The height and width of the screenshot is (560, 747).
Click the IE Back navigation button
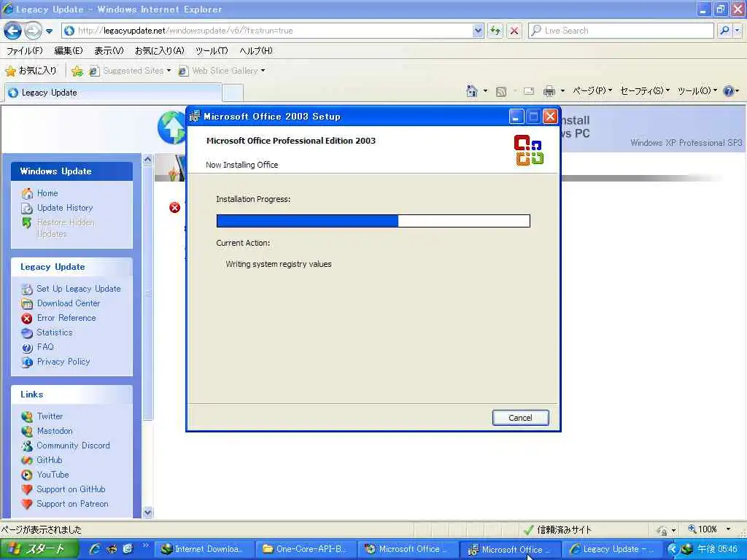[x=13, y=31]
